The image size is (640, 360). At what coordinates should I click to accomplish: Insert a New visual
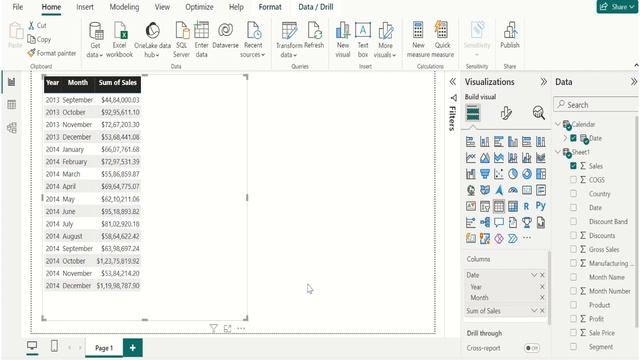[x=343, y=40]
